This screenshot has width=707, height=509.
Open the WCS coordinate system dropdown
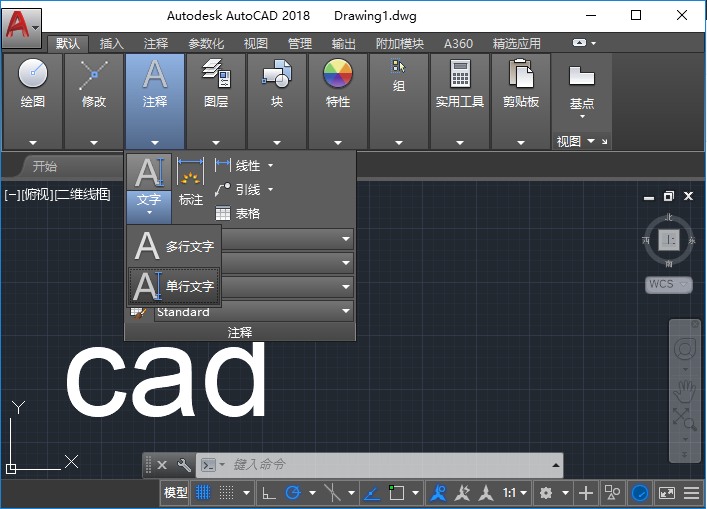pyautogui.click(x=668, y=284)
